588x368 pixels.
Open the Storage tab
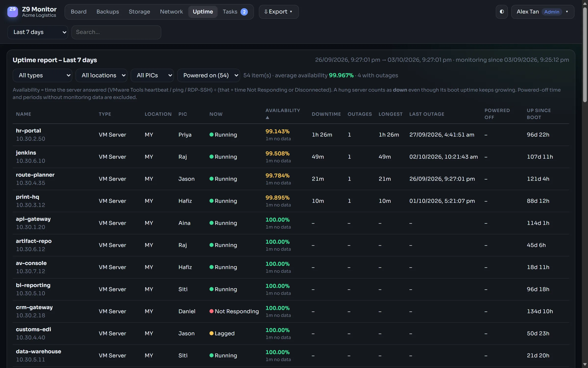coord(139,12)
